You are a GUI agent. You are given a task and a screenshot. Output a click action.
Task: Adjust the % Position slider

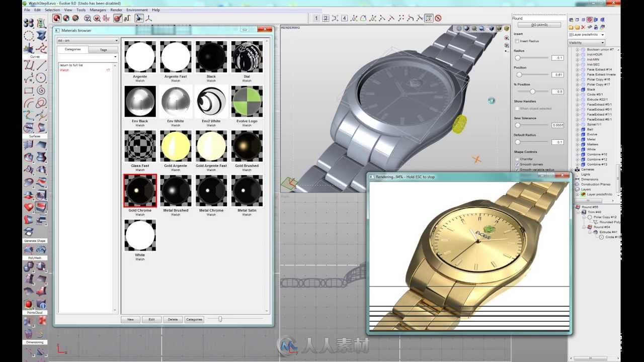pos(532,92)
